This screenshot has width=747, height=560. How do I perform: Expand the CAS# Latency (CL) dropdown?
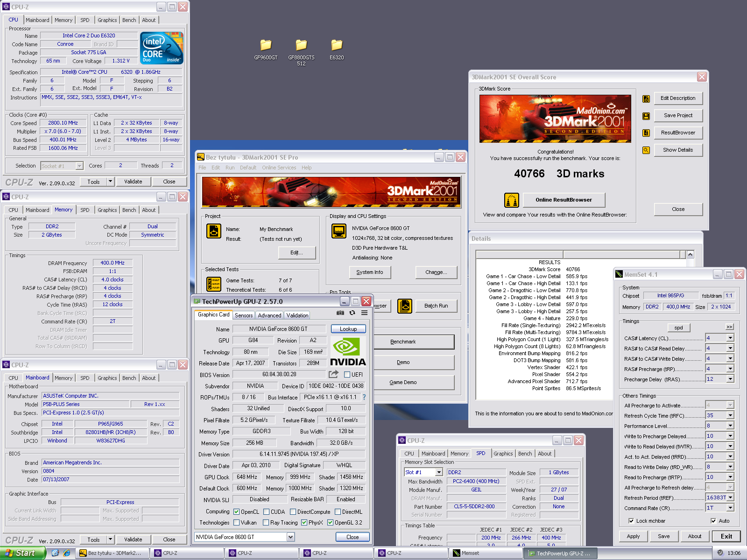[x=730, y=338]
